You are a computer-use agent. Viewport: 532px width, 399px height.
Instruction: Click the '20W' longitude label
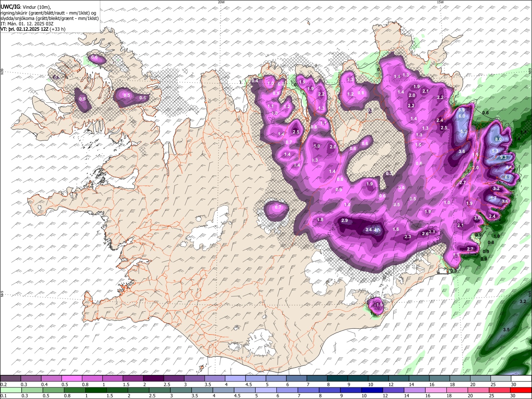pyautogui.click(x=221, y=2)
